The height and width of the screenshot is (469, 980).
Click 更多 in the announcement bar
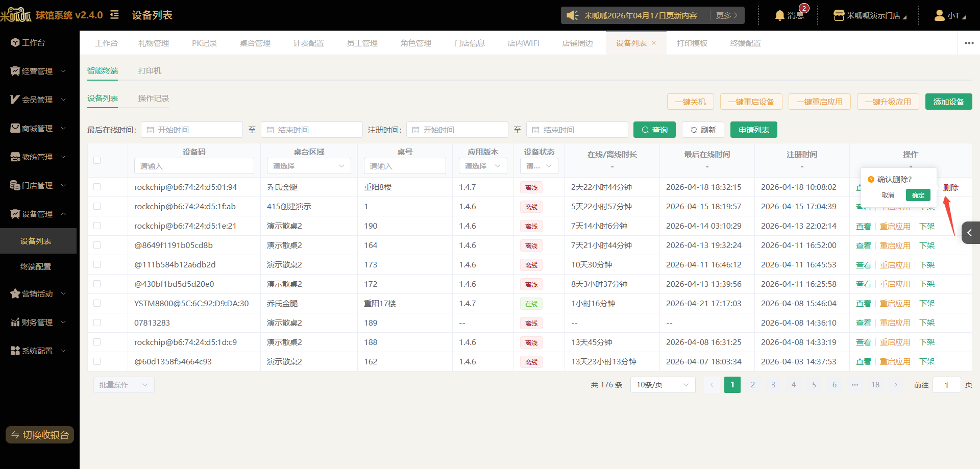[727, 15]
